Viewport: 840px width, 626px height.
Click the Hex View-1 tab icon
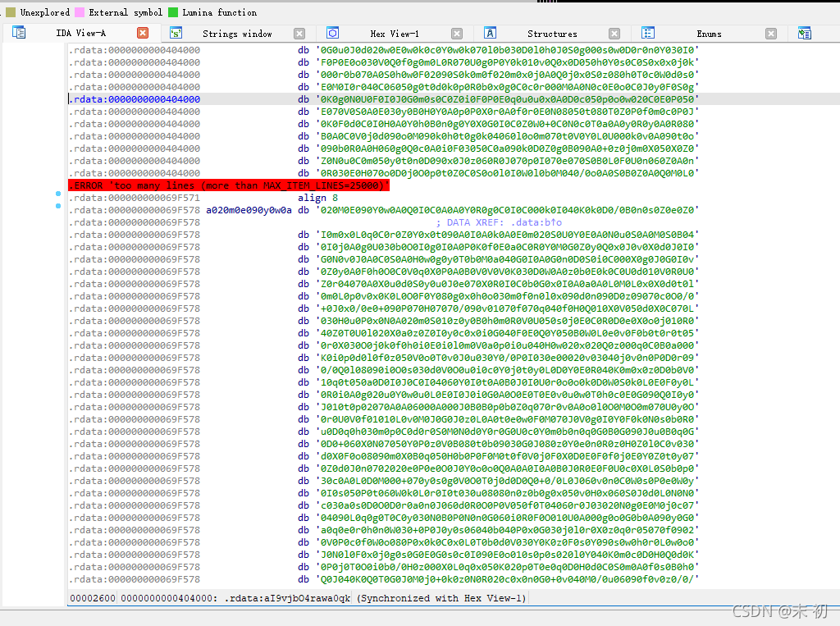pyautogui.click(x=332, y=33)
